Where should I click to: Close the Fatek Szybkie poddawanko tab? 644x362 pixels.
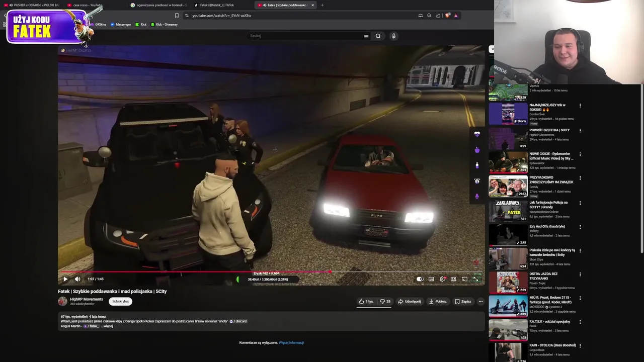[x=312, y=5]
